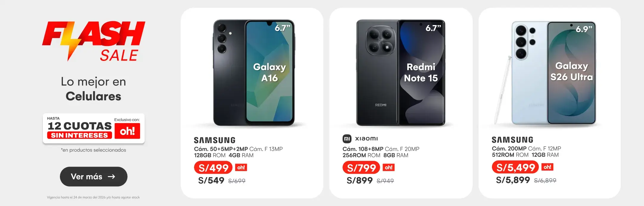
Task: Click the S/5,499 price tag
Action: [x=515, y=167]
